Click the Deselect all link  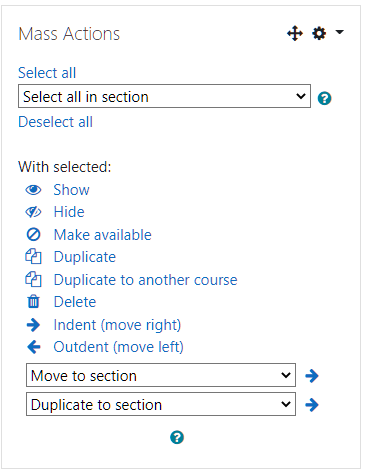[x=55, y=122]
